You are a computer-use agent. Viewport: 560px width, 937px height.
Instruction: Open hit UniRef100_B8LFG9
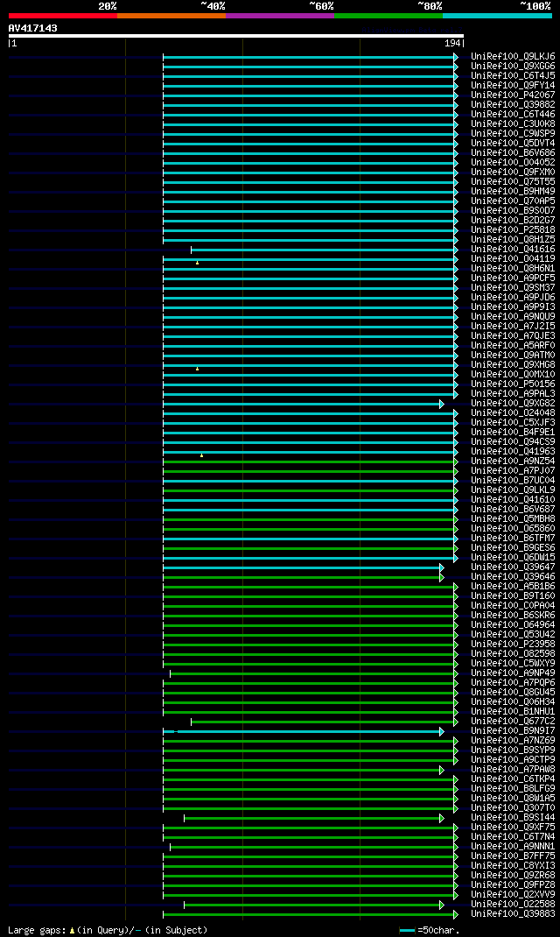click(x=513, y=788)
